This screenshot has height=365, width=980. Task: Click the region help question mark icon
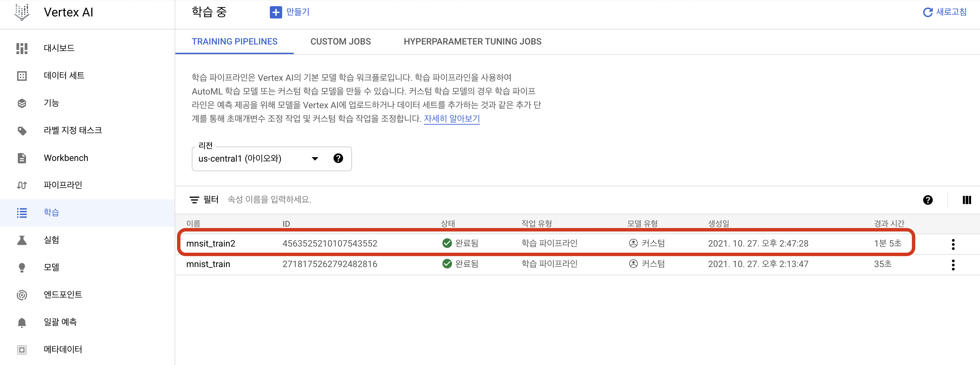[338, 158]
